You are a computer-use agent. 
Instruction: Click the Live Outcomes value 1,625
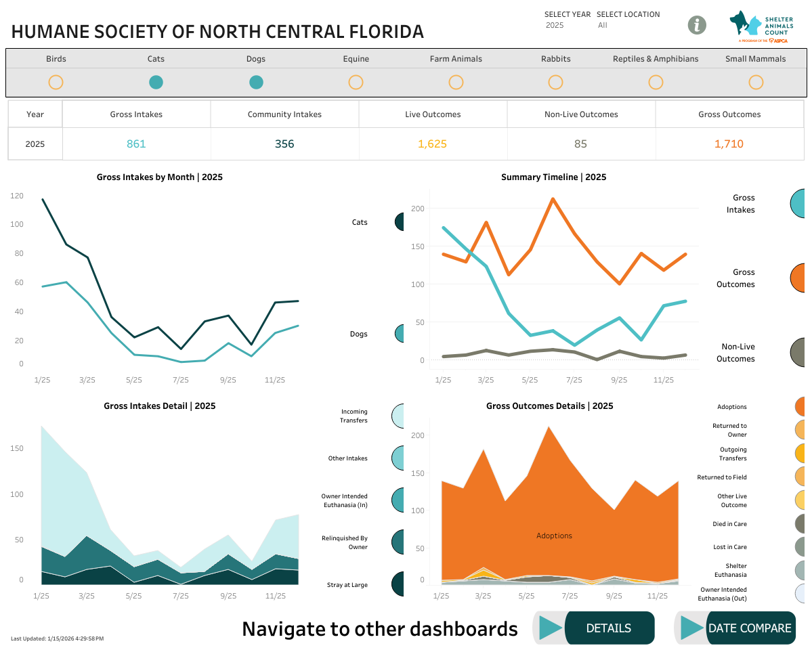coord(432,144)
